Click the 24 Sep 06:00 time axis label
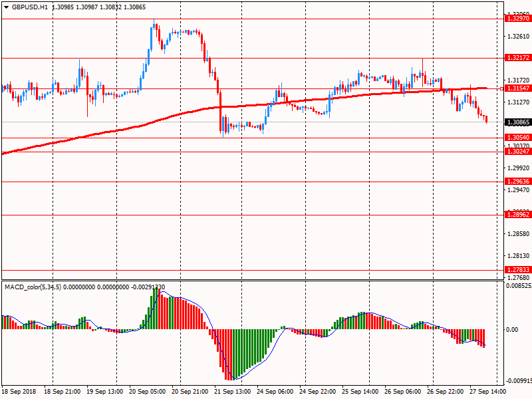Screen dimensions: 532x399 (x=275, y=392)
